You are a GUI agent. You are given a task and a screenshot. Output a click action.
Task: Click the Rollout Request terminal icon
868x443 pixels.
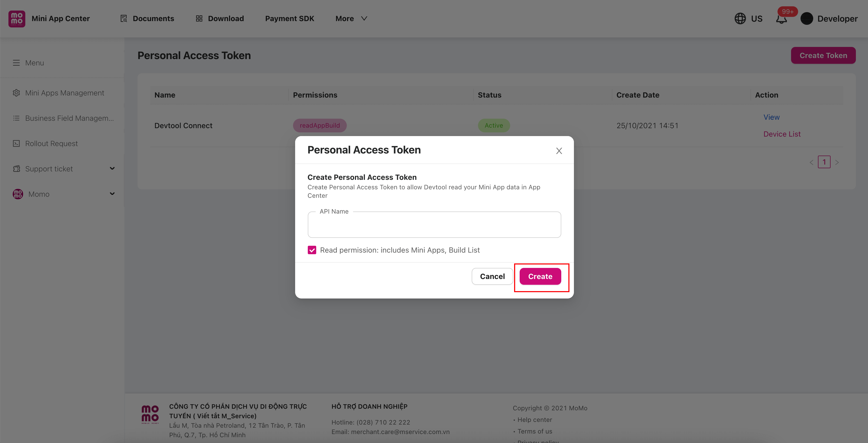(16, 143)
